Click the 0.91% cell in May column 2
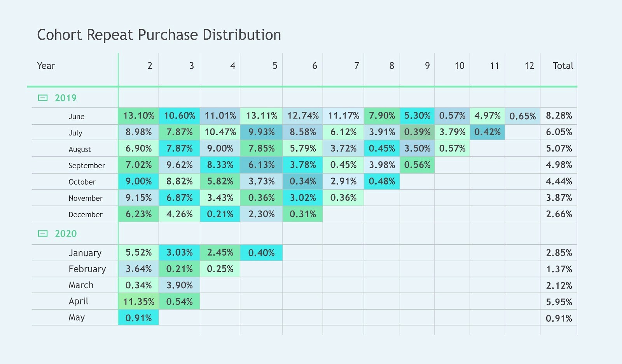 tap(138, 318)
